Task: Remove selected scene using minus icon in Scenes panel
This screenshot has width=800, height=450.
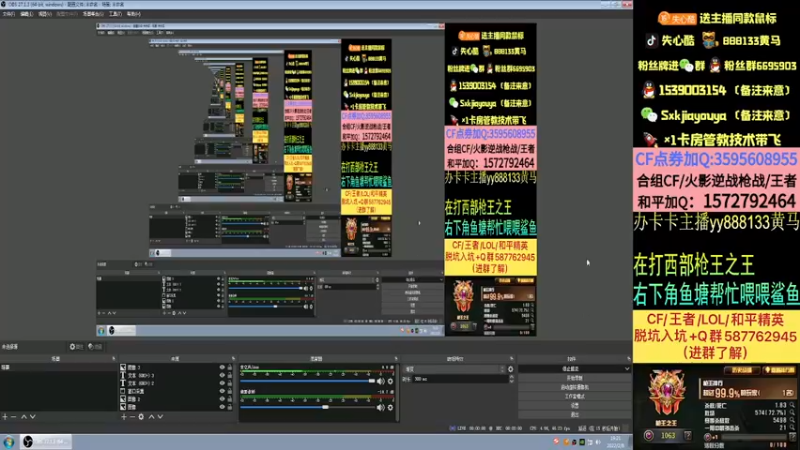Action: [14, 417]
